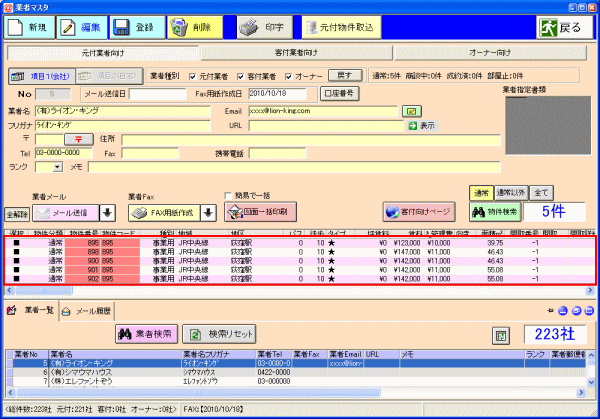
Task: Click the 戻る return button
Action: pos(564,28)
